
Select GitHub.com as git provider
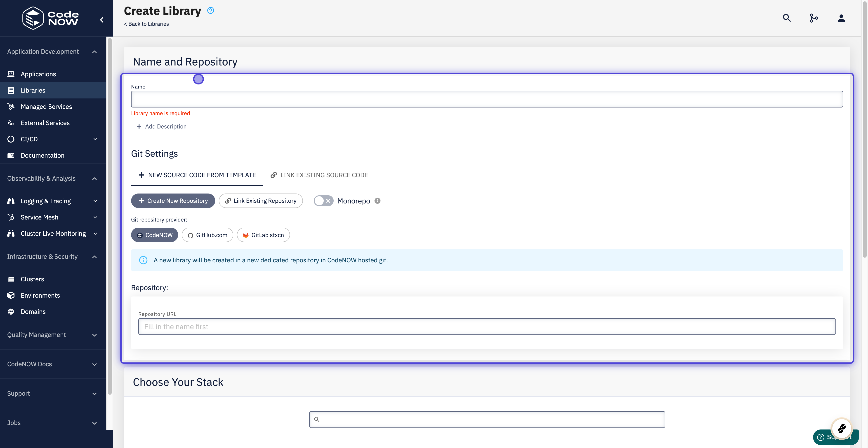(x=208, y=235)
